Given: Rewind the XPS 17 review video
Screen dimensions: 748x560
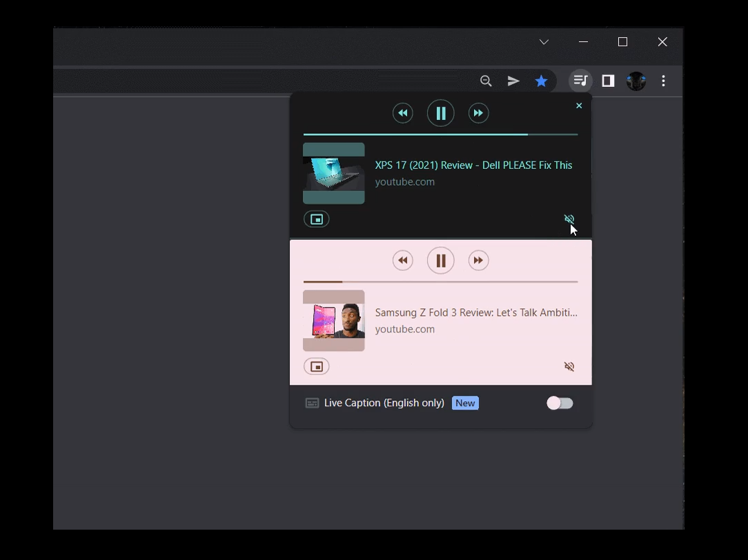Looking at the screenshot, I should 402,113.
